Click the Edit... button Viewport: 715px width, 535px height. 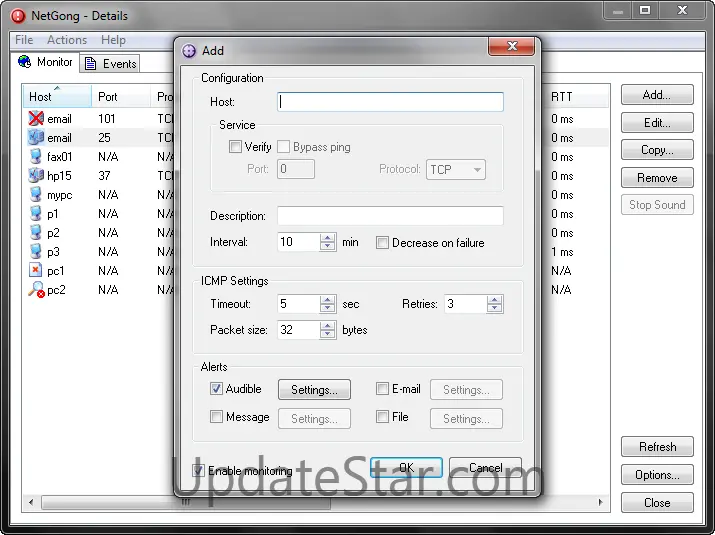pos(657,122)
